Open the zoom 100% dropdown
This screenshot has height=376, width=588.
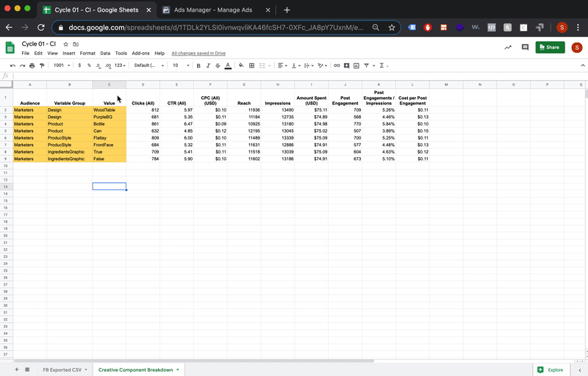coord(61,65)
